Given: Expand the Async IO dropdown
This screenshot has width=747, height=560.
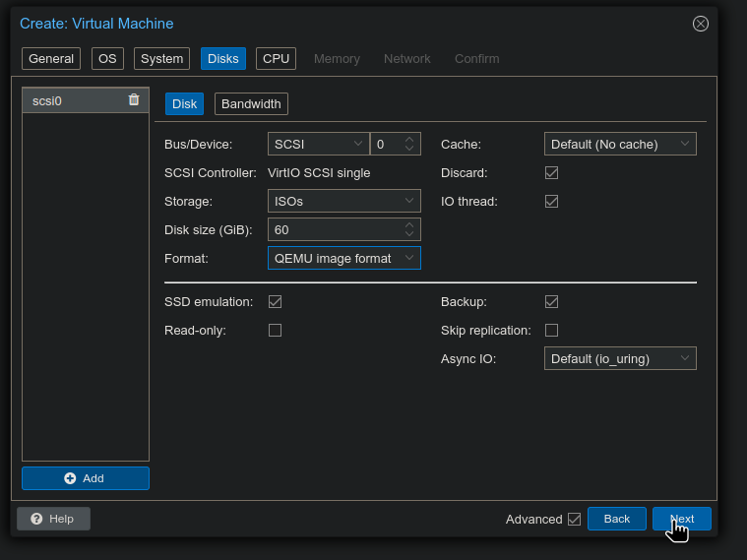Looking at the screenshot, I should 620,358.
